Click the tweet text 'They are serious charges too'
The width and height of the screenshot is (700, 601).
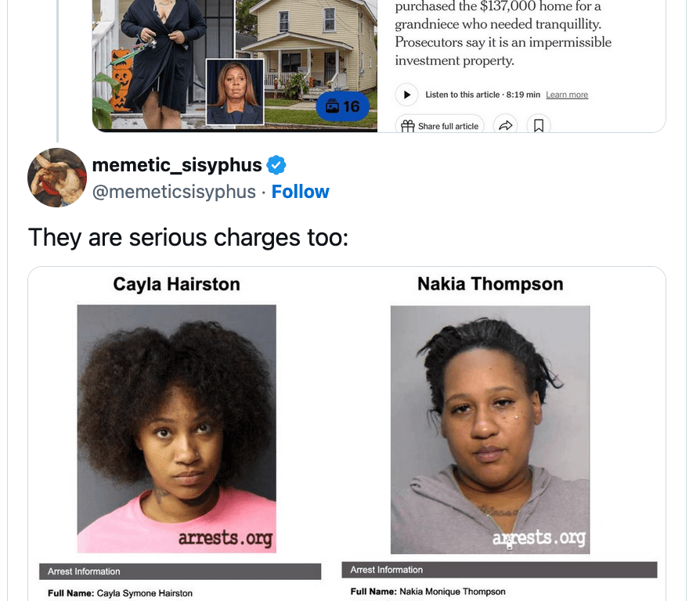click(188, 237)
